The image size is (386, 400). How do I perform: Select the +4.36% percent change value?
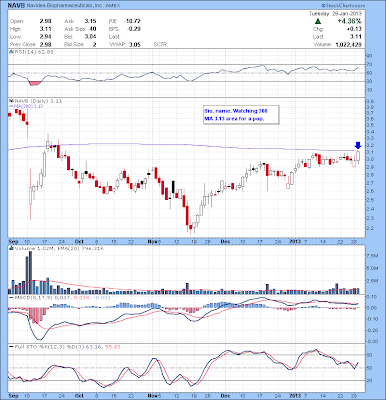[349, 21]
